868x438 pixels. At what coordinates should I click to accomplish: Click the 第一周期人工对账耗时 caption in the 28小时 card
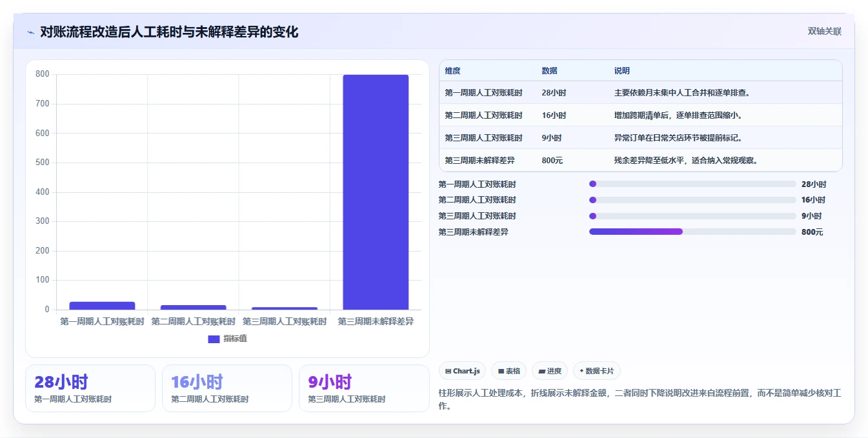pos(73,399)
